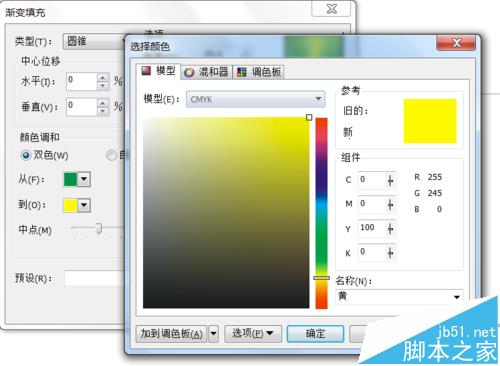Open the 类型 dropdown in 渐变填充
This screenshot has width=500, height=366.
(93, 41)
